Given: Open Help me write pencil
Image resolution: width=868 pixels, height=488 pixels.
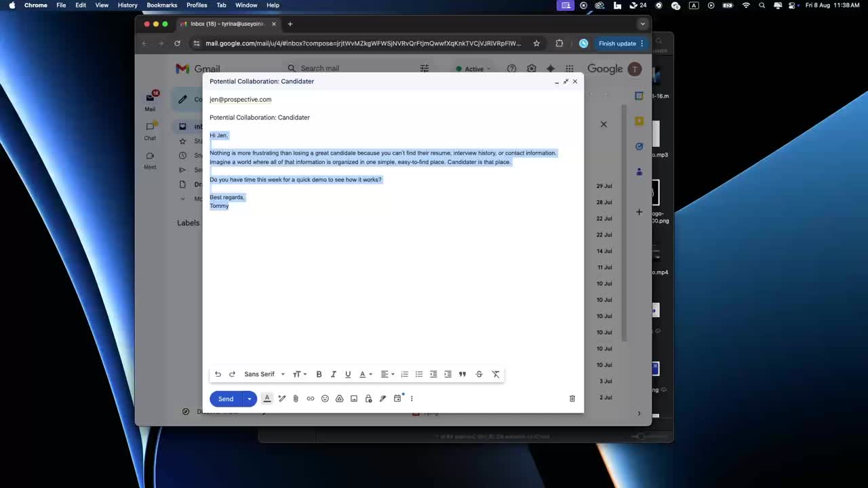Looking at the screenshot, I should coord(282,399).
